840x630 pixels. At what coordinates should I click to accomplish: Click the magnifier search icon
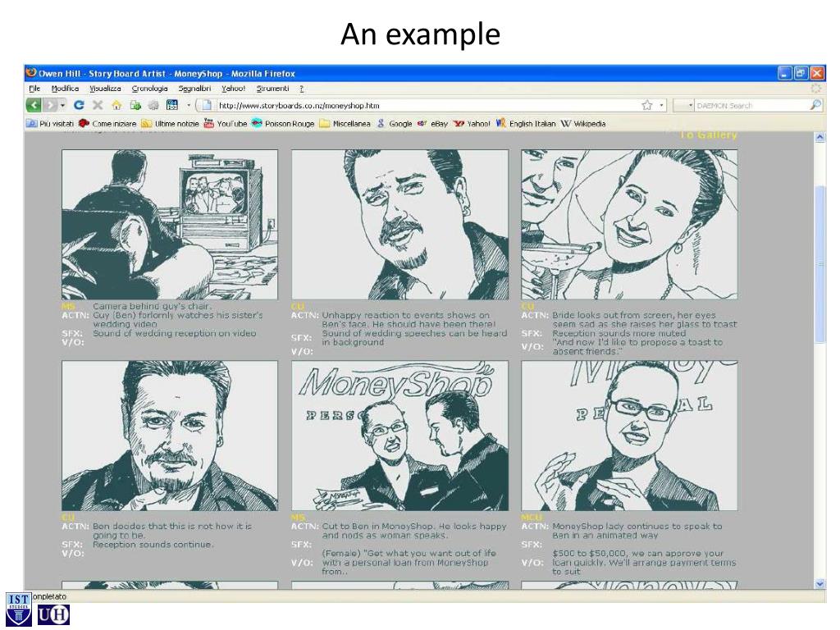815,105
